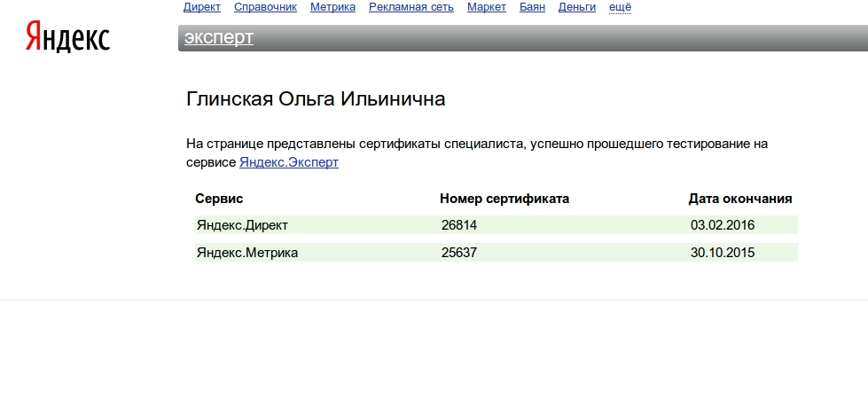Select the end date 03.02.2016

pyautogui.click(x=723, y=225)
